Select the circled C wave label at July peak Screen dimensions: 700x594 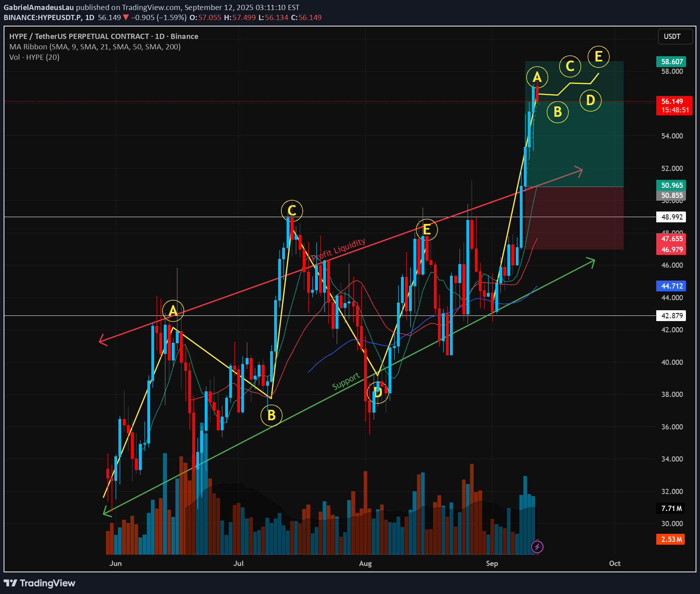pos(292,211)
